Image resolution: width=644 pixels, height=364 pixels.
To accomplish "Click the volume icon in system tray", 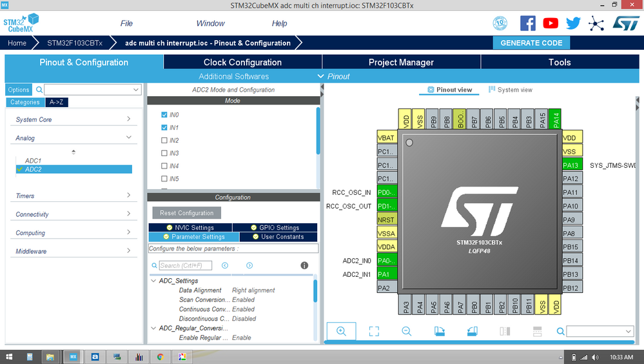I will pyautogui.click(x=595, y=358).
